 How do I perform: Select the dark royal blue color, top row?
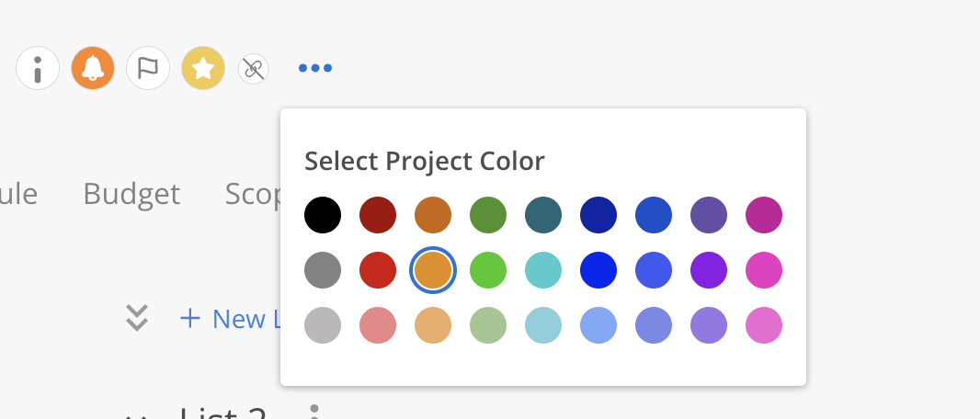pos(654,215)
